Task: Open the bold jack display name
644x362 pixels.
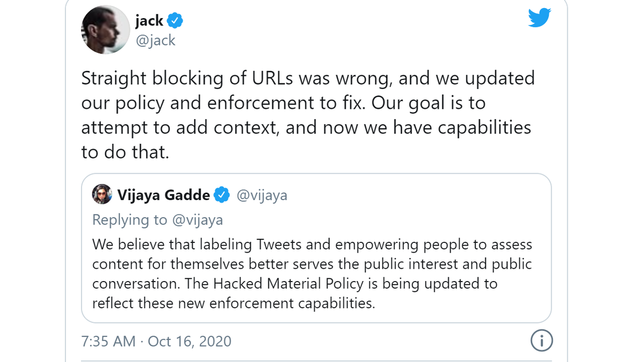Action: click(149, 21)
